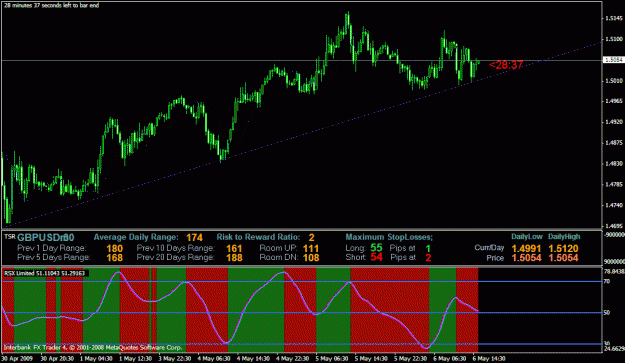625x363 pixels.
Task: Click the '5 May 22:30' time axis label
Action: (411, 358)
